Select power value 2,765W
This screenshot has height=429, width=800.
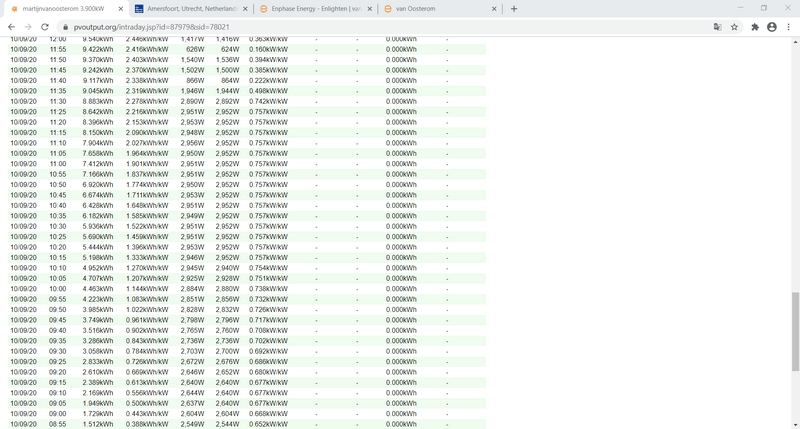[192, 331]
